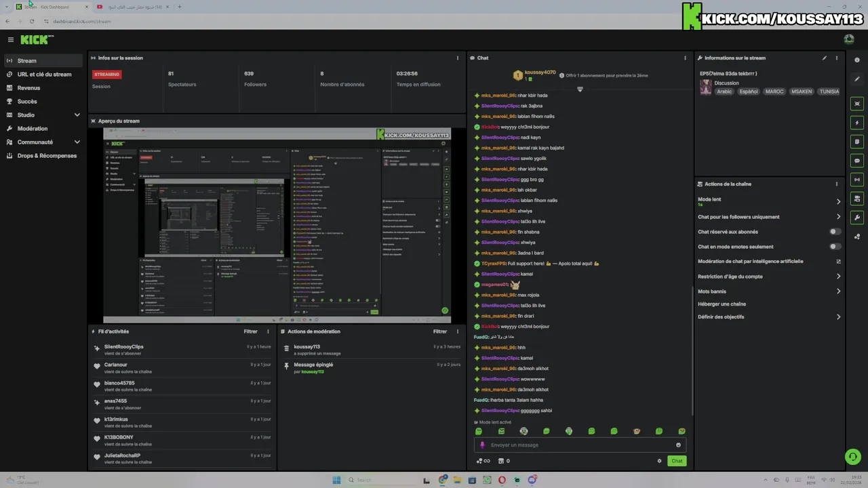Collapse the chat leaderboard header arrow
This screenshot has width=868, height=488.
580,89
